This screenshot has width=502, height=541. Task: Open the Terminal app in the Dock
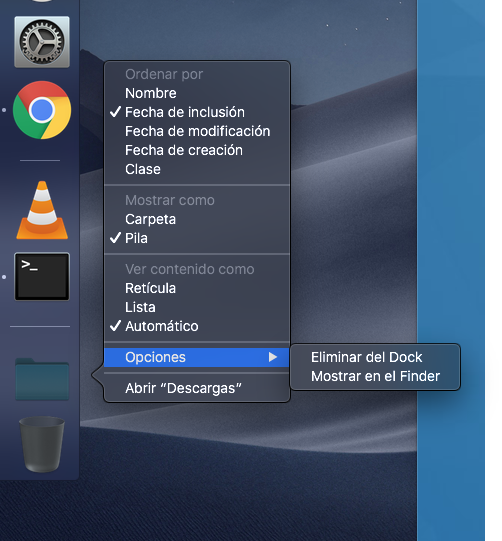click(42, 277)
